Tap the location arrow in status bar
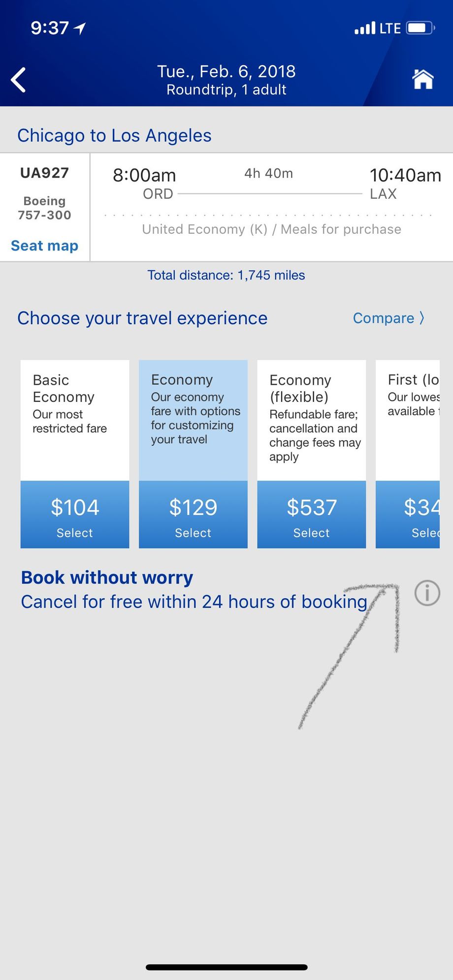Screen dimensions: 453x980 coord(80,29)
